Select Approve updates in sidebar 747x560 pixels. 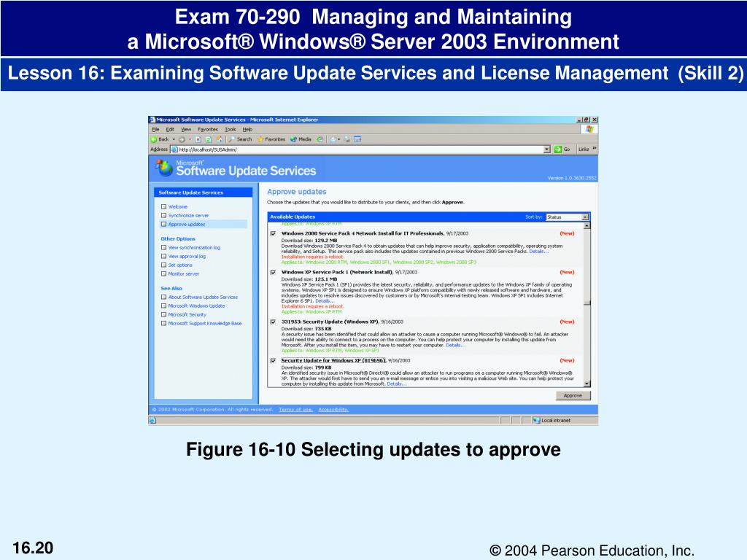point(186,225)
